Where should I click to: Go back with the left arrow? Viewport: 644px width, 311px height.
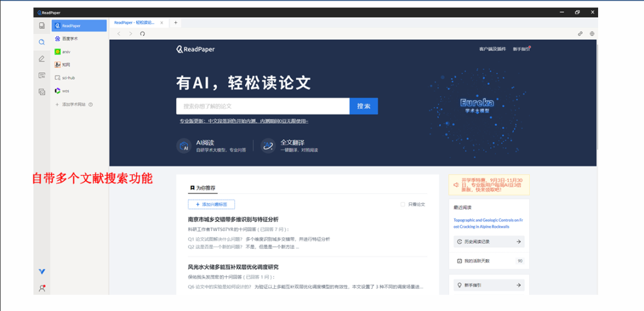point(119,34)
